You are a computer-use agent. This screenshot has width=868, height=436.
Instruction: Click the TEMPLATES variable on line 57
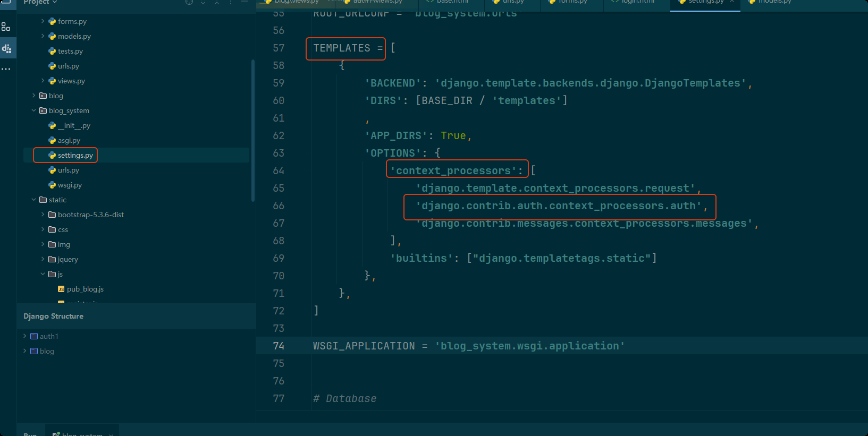pos(342,48)
